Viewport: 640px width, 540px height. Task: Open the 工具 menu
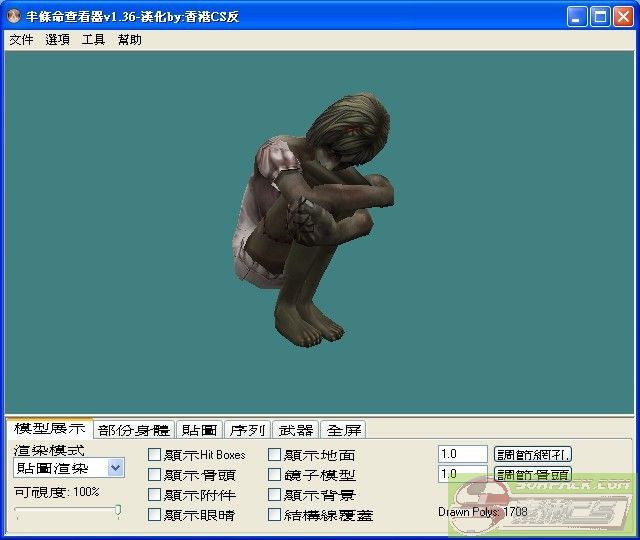[x=93, y=40]
